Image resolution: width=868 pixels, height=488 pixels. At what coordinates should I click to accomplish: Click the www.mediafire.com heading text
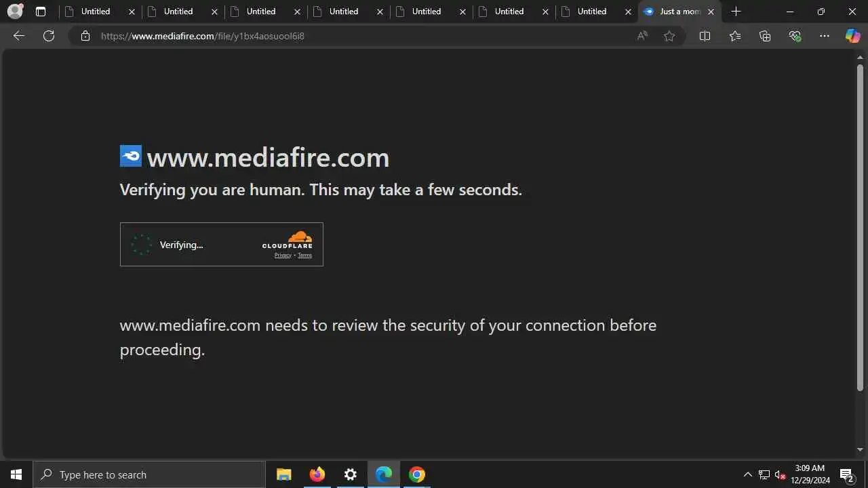coord(268,157)
